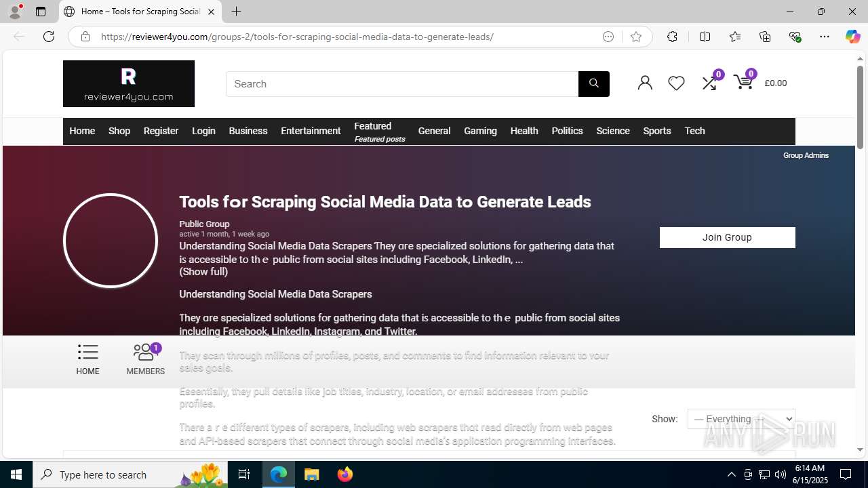Open Science category menu
The height and width of the screenshot is (488, 868).
point(613,131)
